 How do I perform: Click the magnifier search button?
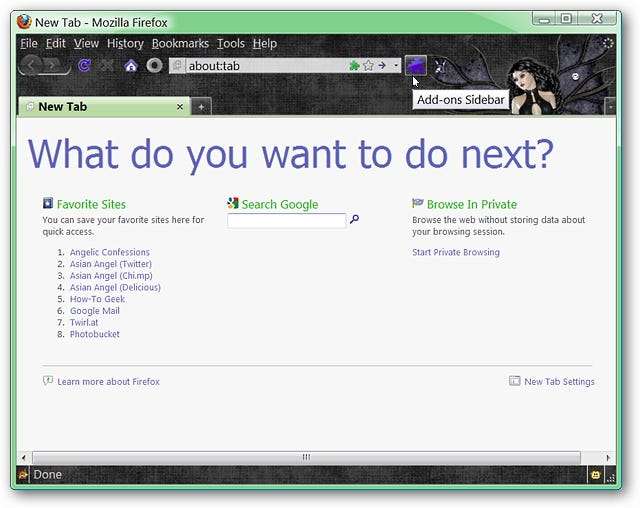[354, 219]
